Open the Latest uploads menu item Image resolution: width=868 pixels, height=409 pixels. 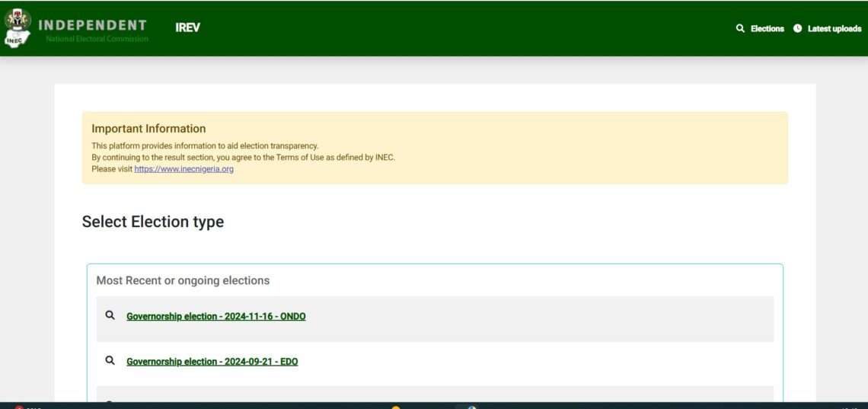click(x=834, y=29)
